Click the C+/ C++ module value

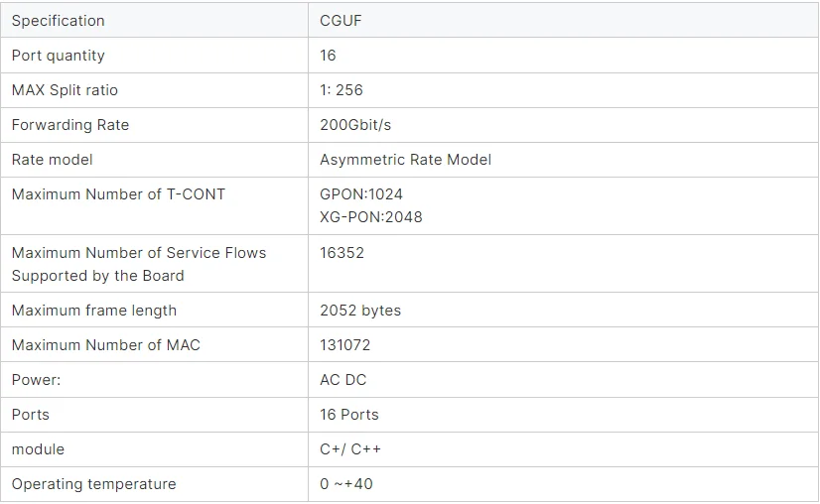point(349,449)
